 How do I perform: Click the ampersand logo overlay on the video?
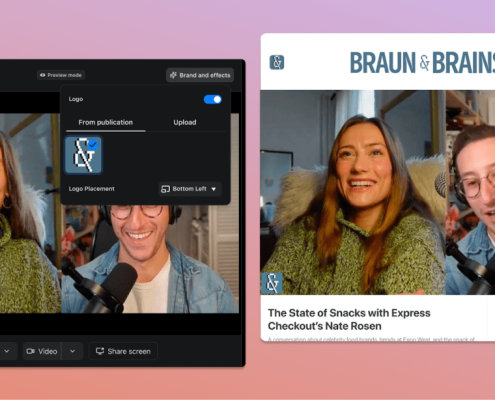[272, 283]
